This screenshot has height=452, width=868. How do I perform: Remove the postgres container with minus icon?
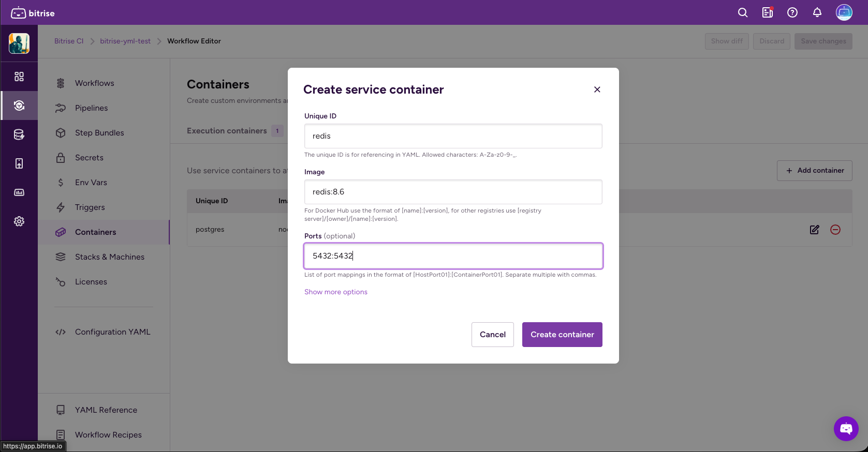pos(835,230)
